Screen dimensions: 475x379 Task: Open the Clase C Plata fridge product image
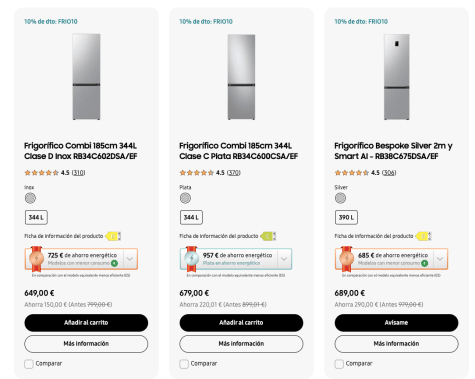coord(241,77)
